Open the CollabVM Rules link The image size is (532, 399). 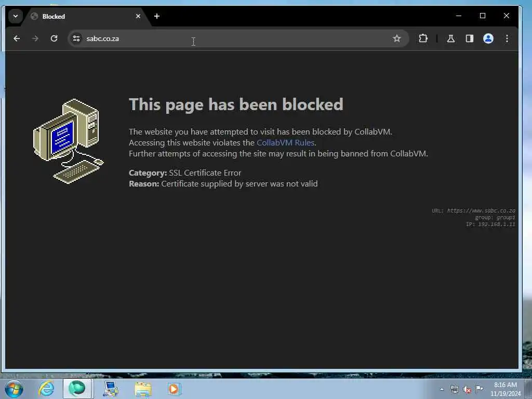[x=285, y=142]
